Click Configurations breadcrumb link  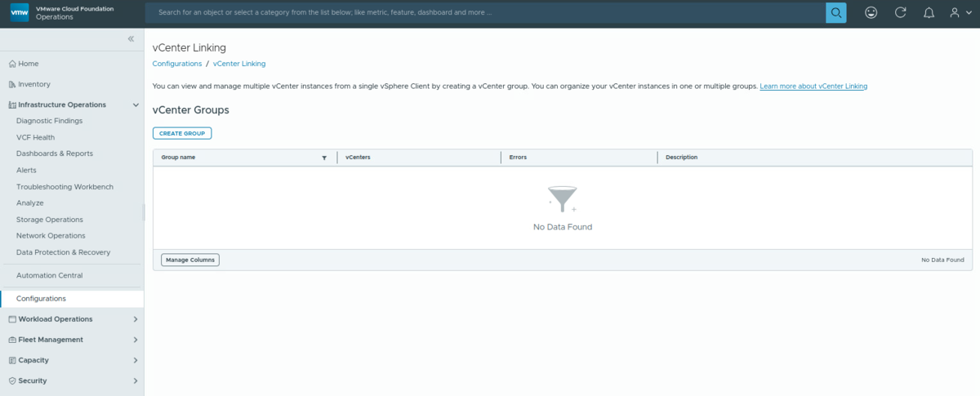(x=177, y=64)
